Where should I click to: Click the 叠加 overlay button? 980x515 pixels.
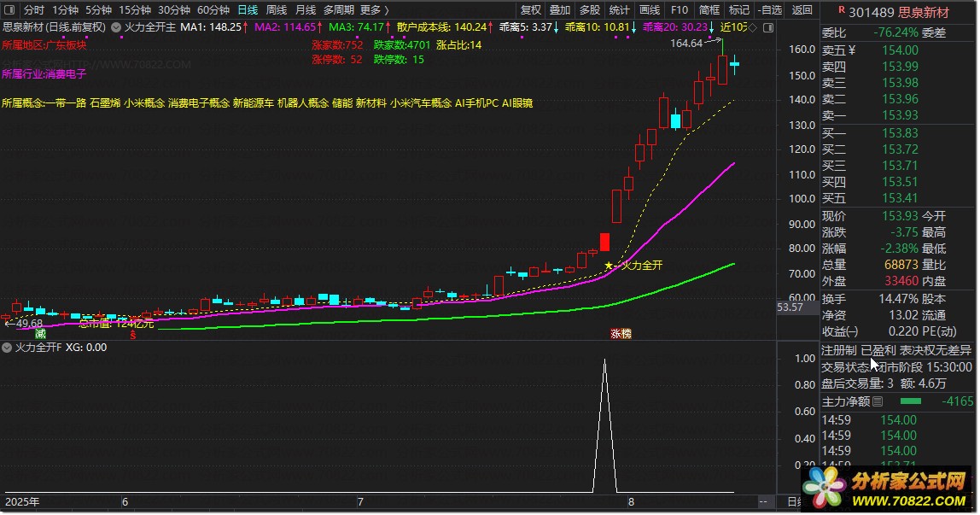[559, 10]
